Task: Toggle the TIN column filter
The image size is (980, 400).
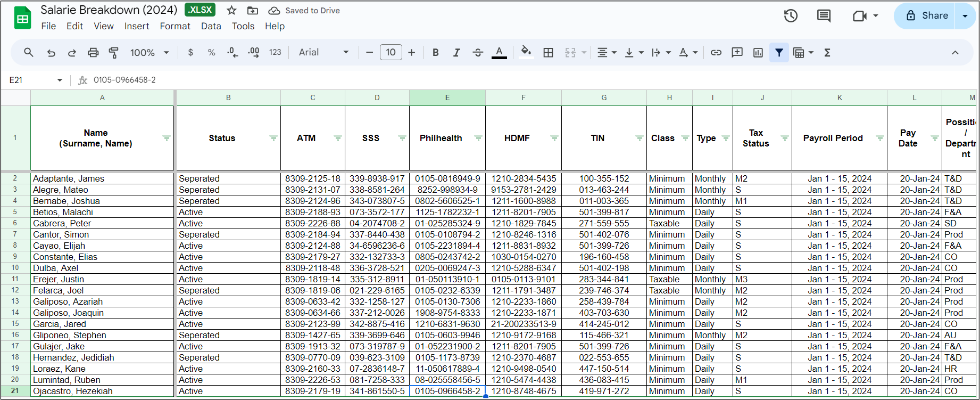Action: click(640, 138)
